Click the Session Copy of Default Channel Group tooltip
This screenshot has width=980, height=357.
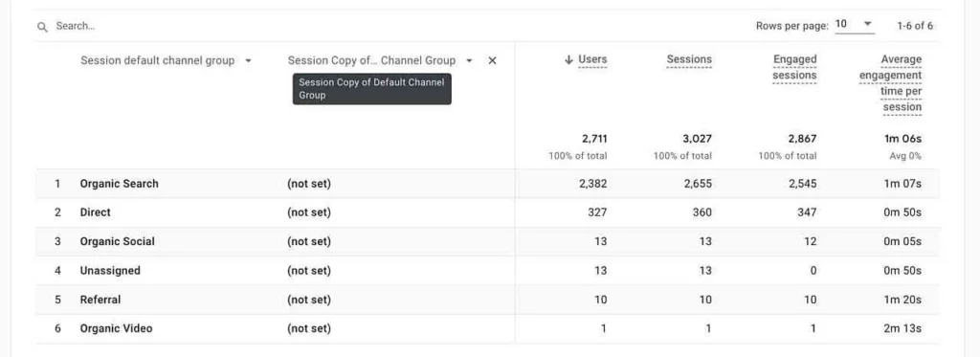click(372, 89)
